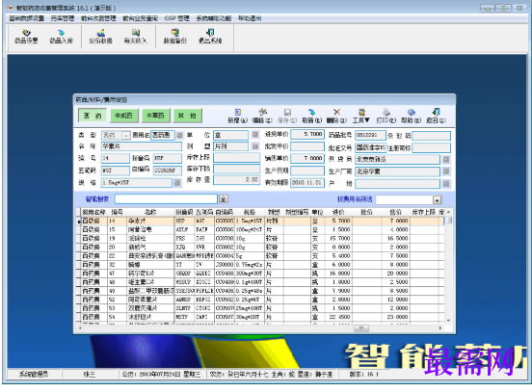Click the 名称 input field
This screenshot has height=392, width=532.
point(142,146)
